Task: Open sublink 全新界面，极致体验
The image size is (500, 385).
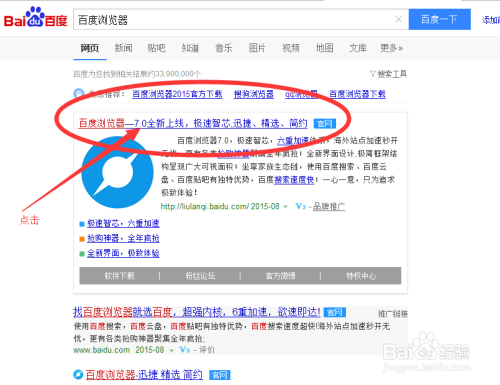Action: (x=123, y=253)
